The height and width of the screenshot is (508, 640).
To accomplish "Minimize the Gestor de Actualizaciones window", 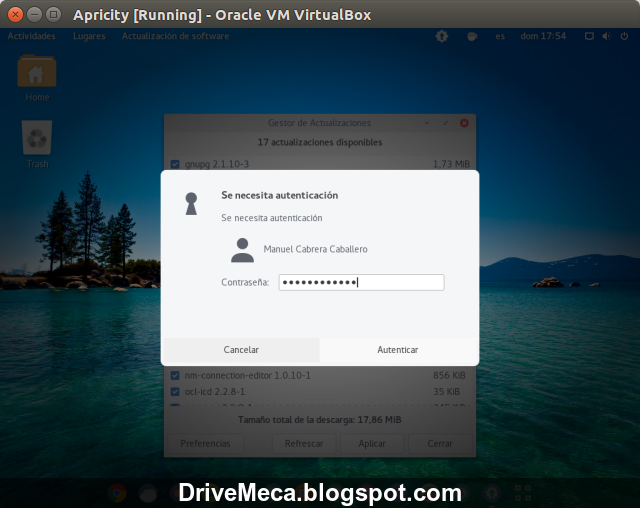I will click(x=427, y=123).
